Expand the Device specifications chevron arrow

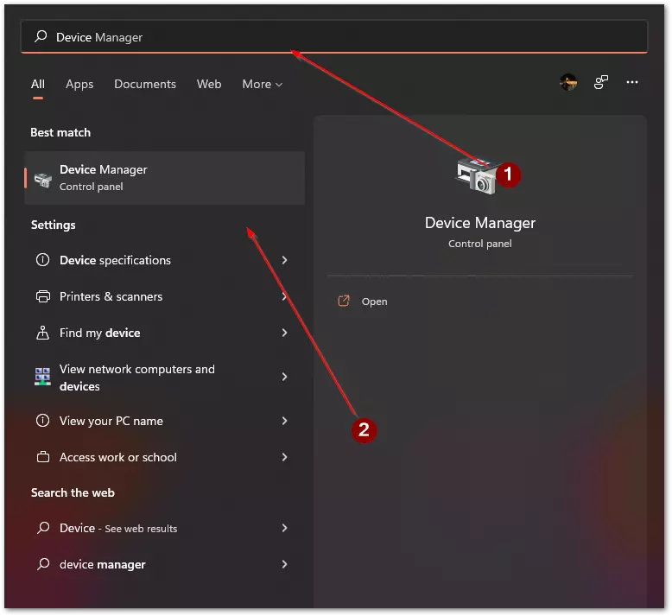(x=284, y=260)
